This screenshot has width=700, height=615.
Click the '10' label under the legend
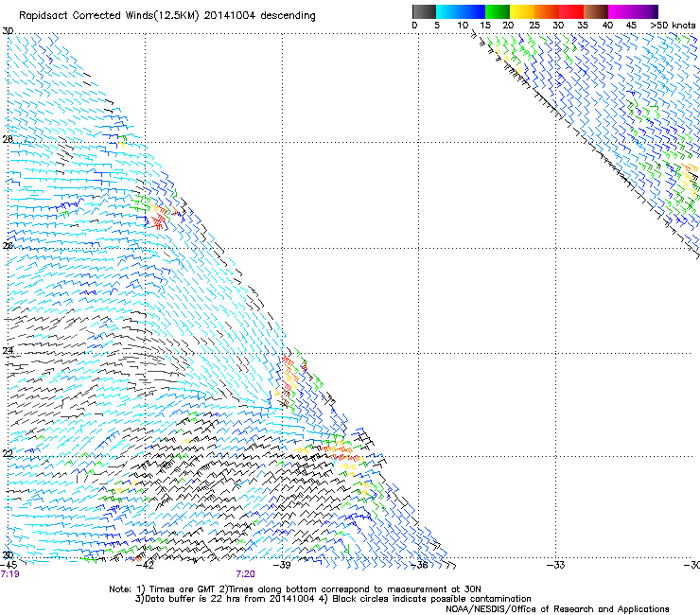[x=463, y=26]
